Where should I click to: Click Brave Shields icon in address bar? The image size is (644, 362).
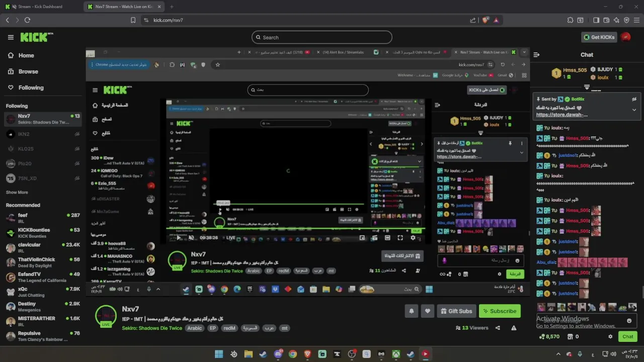click(485, 20)
